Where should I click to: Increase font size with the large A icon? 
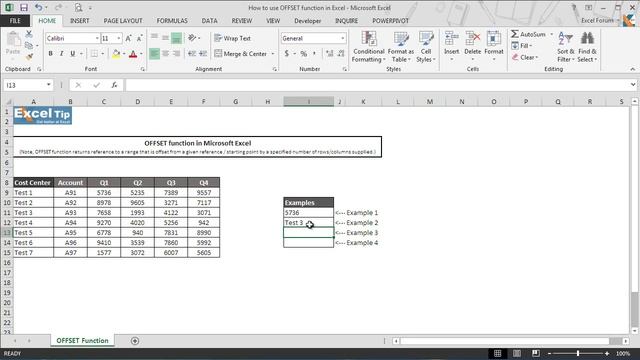[128, 38]
